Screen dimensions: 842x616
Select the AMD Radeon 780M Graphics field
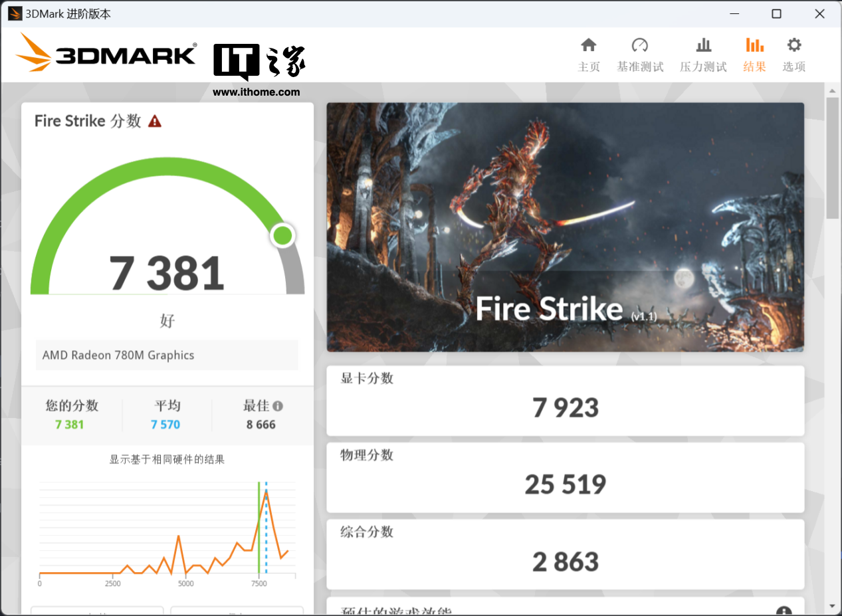point(167,356)
